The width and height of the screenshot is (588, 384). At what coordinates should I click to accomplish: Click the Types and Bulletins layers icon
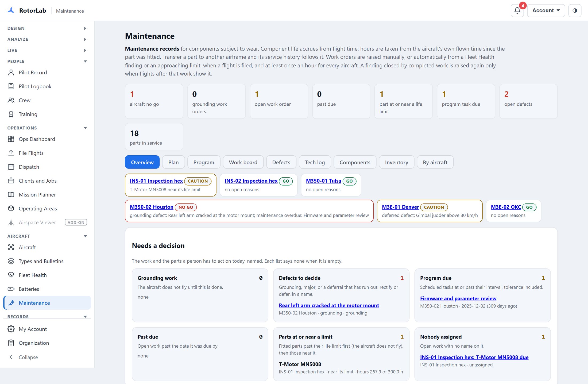pos(11,261)
